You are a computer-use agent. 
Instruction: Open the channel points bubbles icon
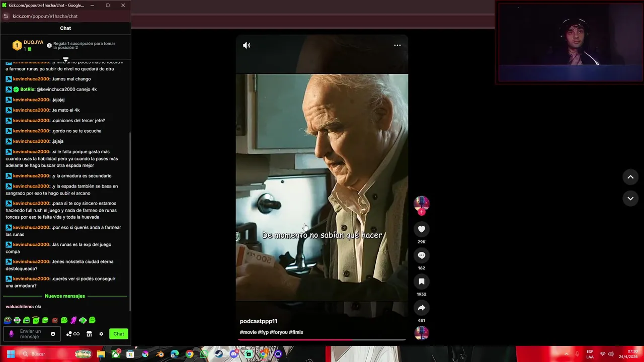tap(69, 334)
